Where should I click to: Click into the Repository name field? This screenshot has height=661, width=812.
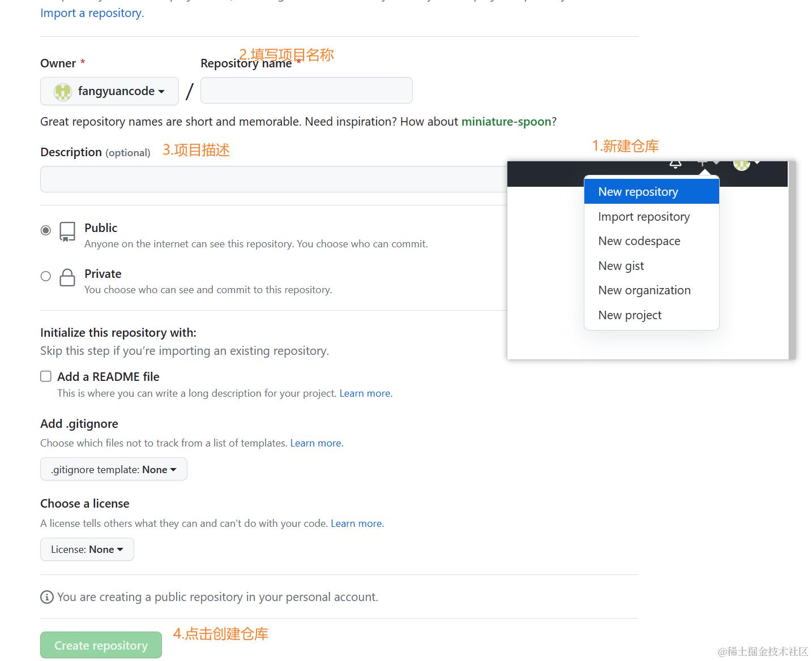click(306, 91)
